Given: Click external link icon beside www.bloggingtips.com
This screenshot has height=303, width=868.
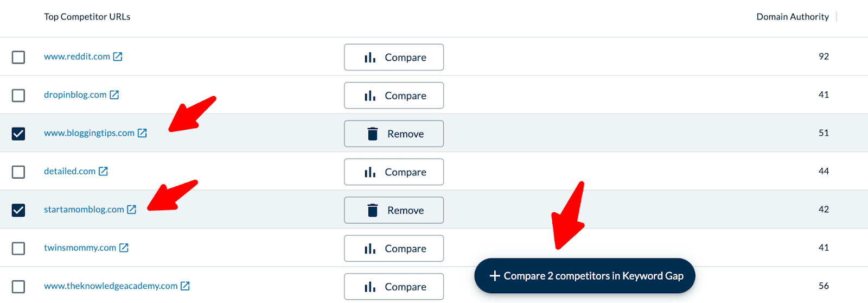Looking at the screenshot, I should [142, 133].
